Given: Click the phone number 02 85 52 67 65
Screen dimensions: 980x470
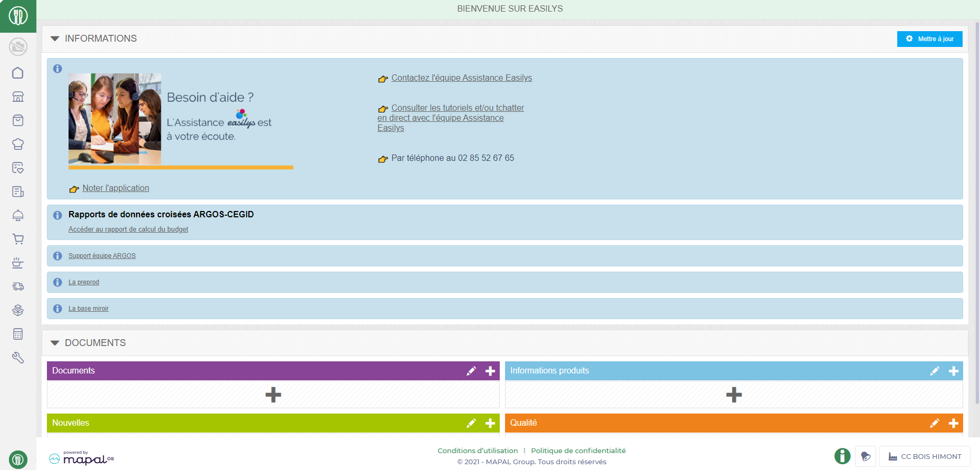Looking at the screenshot, I should (x=486, y=158).
